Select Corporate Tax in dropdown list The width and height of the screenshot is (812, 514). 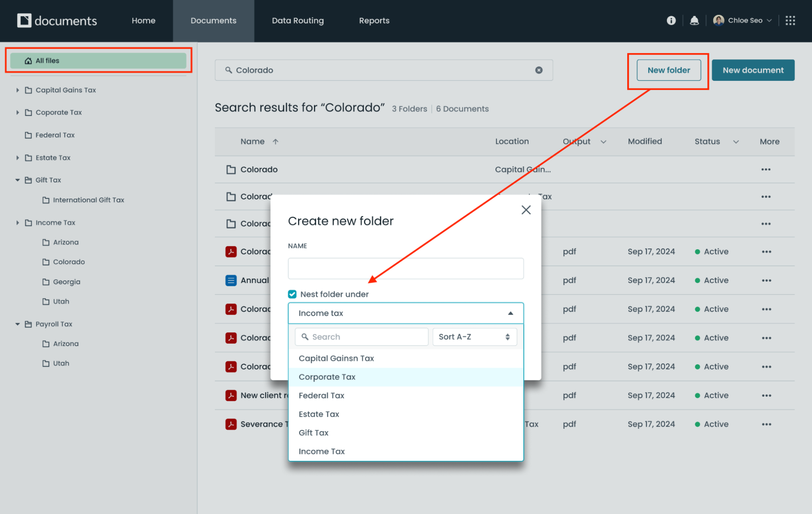pos(327,377)
